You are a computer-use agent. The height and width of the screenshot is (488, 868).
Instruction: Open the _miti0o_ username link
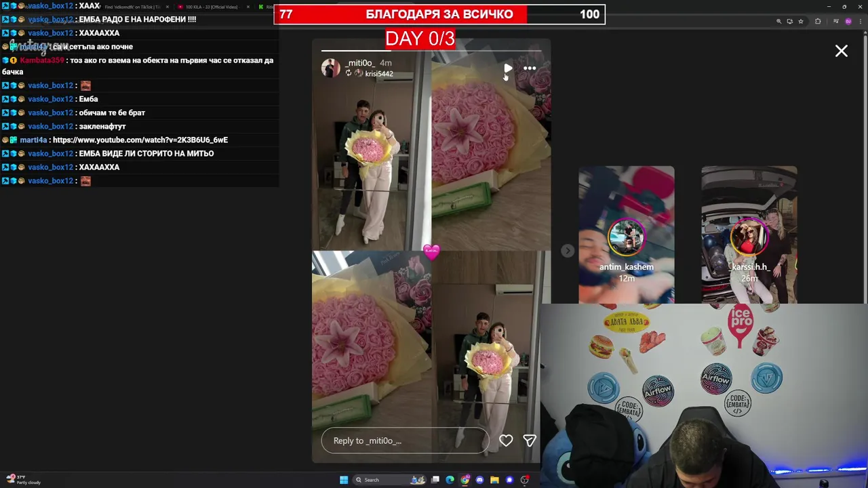[x=359, y=63]
